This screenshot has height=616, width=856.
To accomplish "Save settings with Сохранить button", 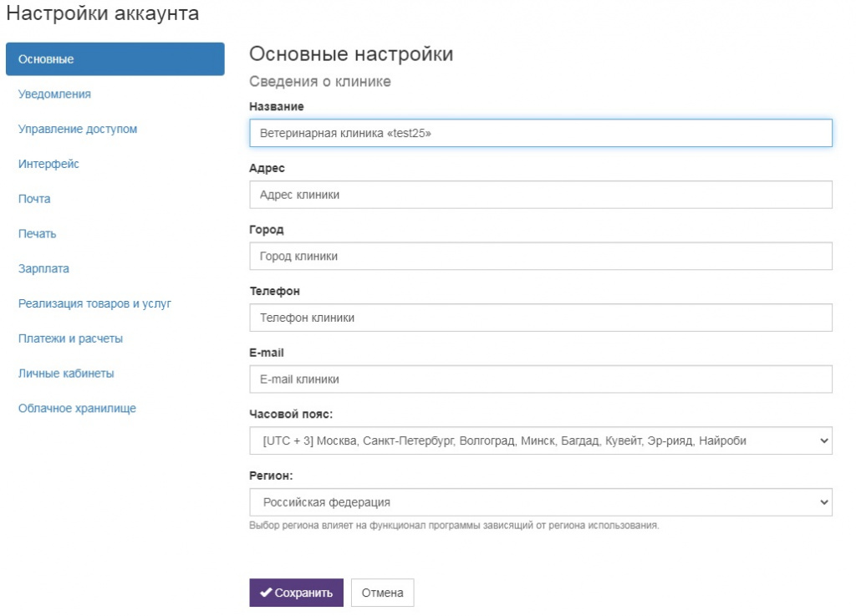I will (297, 593).
